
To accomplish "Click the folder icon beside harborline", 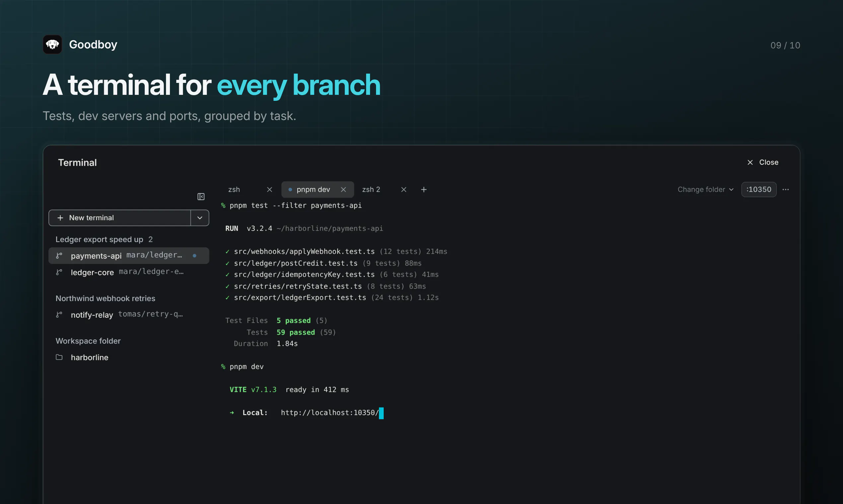I will [x=59, y=357].
